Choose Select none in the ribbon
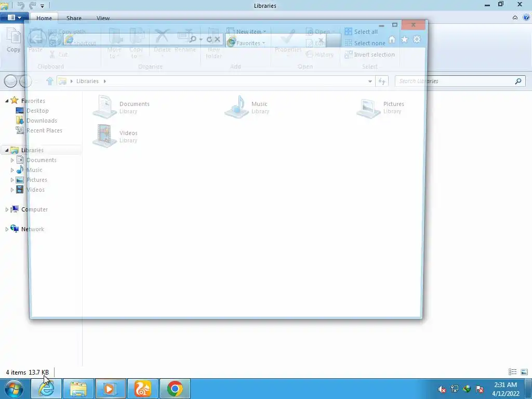Viewport: 532px width, 399px height. point(365,43)
